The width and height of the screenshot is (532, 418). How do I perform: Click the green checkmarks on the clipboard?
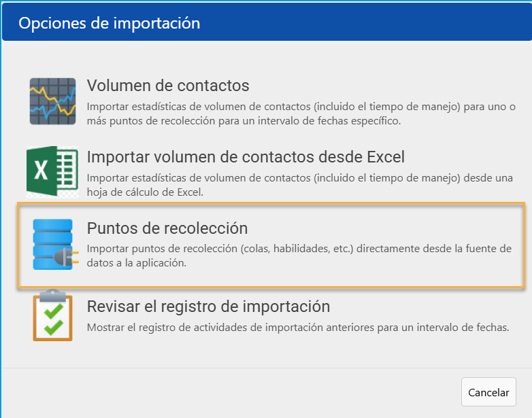53,319
